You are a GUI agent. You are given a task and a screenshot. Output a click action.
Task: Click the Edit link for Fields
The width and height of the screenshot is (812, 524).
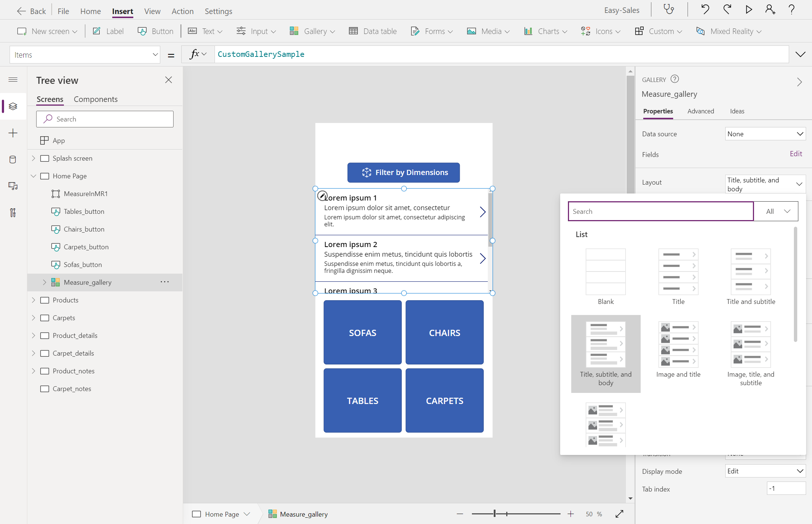point(796,154)
